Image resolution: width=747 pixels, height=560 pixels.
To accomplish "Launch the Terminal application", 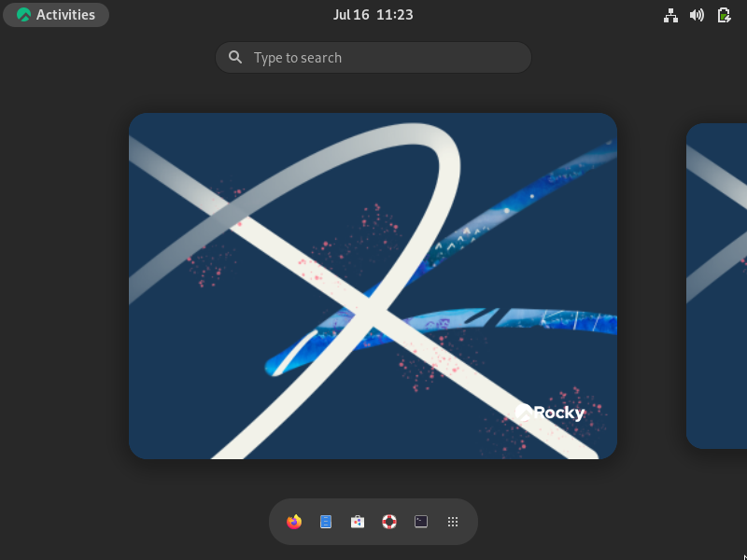I will pyautogui.click(x=421, y=522).
